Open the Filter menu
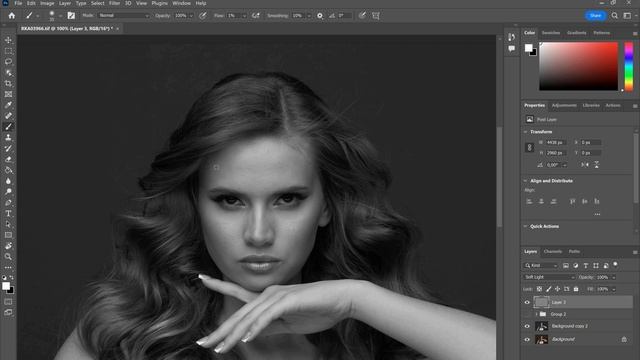The image size is (640, 360). click(x=114, y=3)
